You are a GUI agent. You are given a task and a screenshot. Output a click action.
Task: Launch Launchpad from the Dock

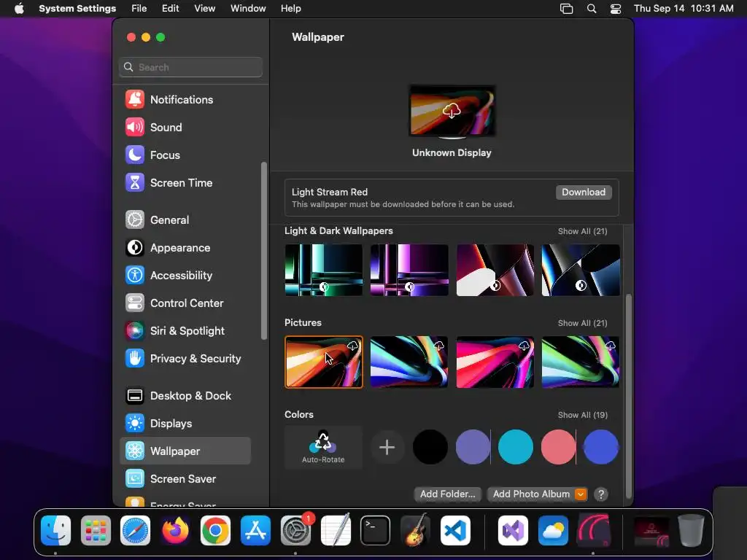tap(96, 530)
